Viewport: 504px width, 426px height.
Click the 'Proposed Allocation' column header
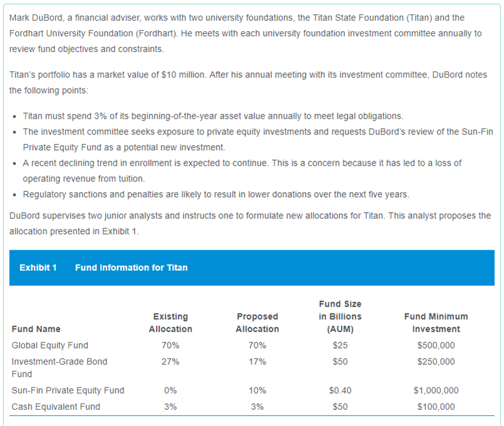point(257,323)
